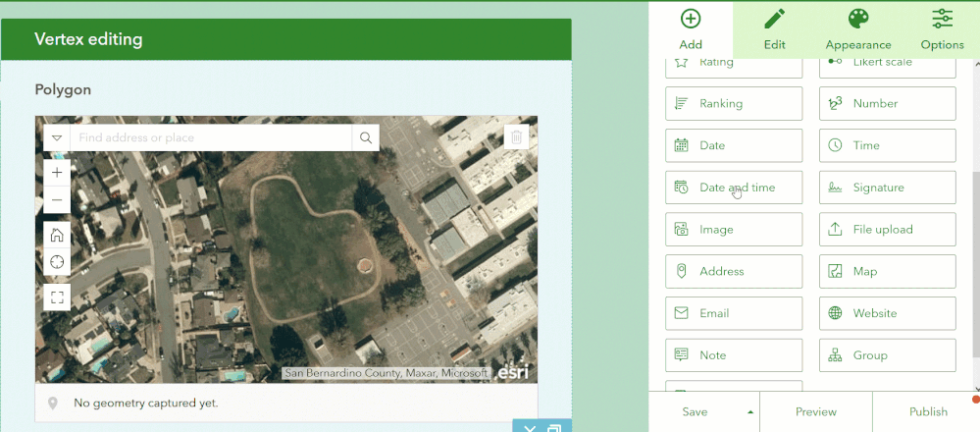Focus the Find address or place field

(211, 137)
